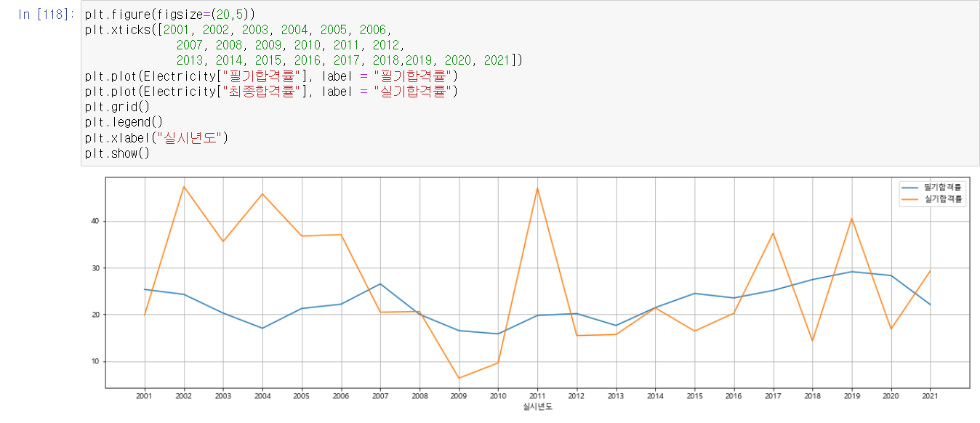Click the In [118]: cell prompt
The width and height of the screenshot is (980, 423).
tap(47, 15)
